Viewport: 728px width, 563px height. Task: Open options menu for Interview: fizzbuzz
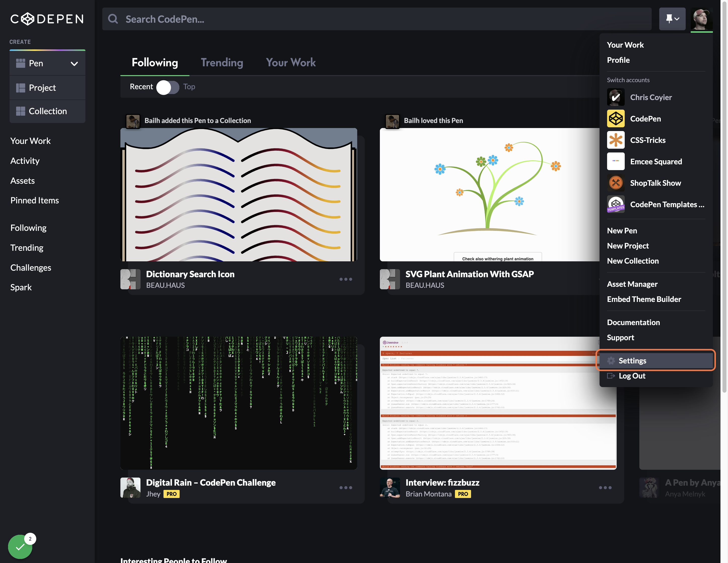605,488
